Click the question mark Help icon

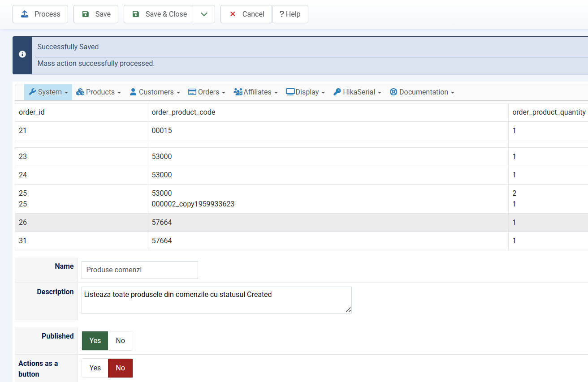pos(281,14)
